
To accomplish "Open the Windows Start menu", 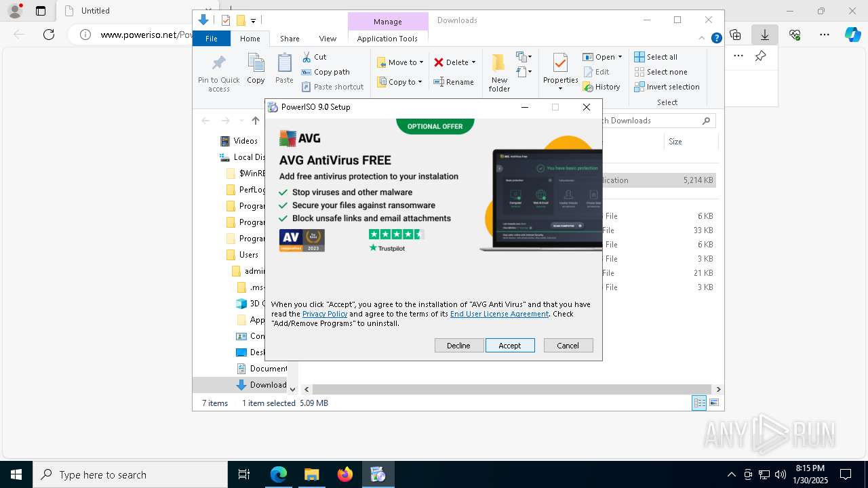I will pos(16,474).
